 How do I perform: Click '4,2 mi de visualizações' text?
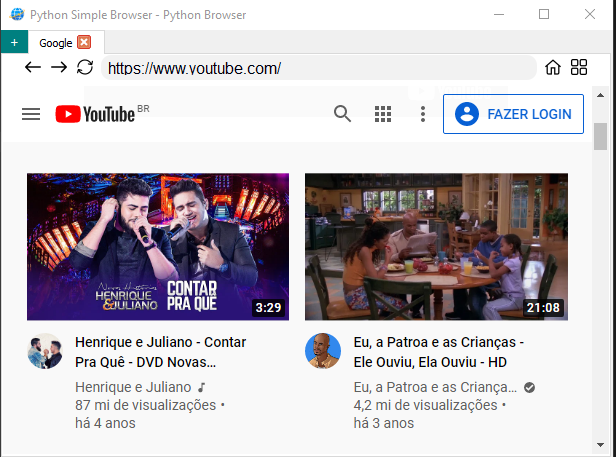tap(425, 405)
